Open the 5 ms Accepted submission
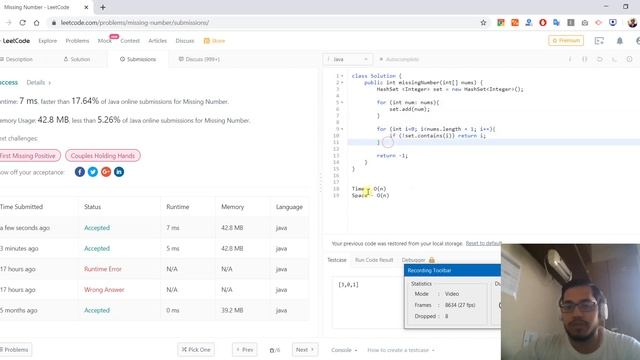 pyautogui.click(x=97, y=248)
